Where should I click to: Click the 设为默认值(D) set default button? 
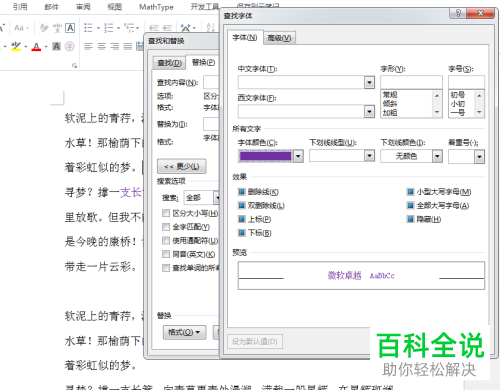(255, 342)
